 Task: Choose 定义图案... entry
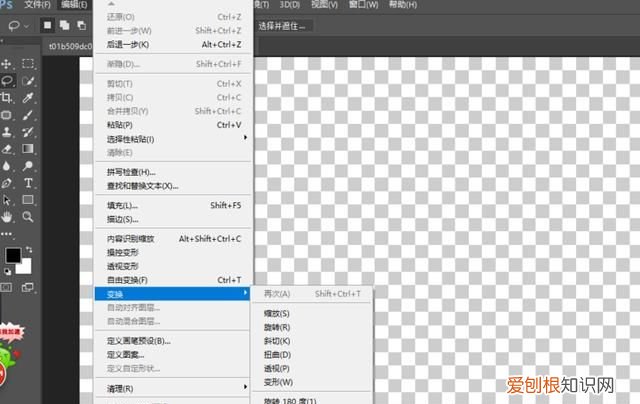click(173, 355)
